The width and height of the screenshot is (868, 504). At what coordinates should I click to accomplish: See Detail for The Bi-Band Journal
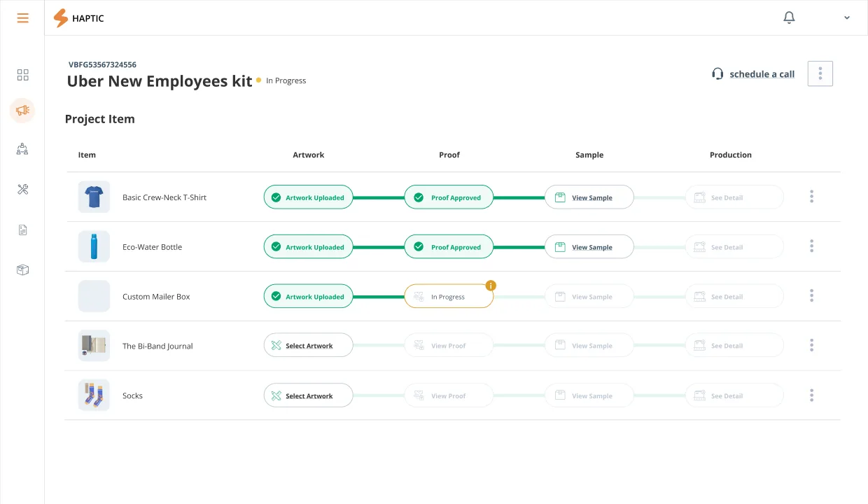[734, 345]
